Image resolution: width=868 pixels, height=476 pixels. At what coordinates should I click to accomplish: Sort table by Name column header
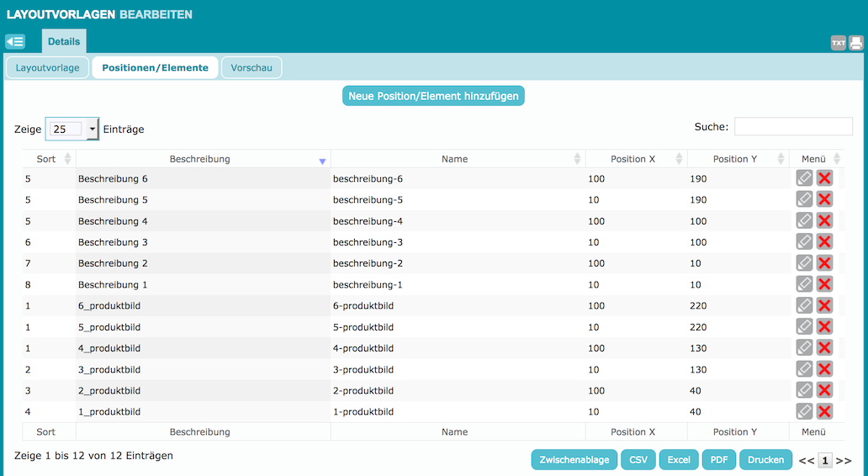[454, 159]
